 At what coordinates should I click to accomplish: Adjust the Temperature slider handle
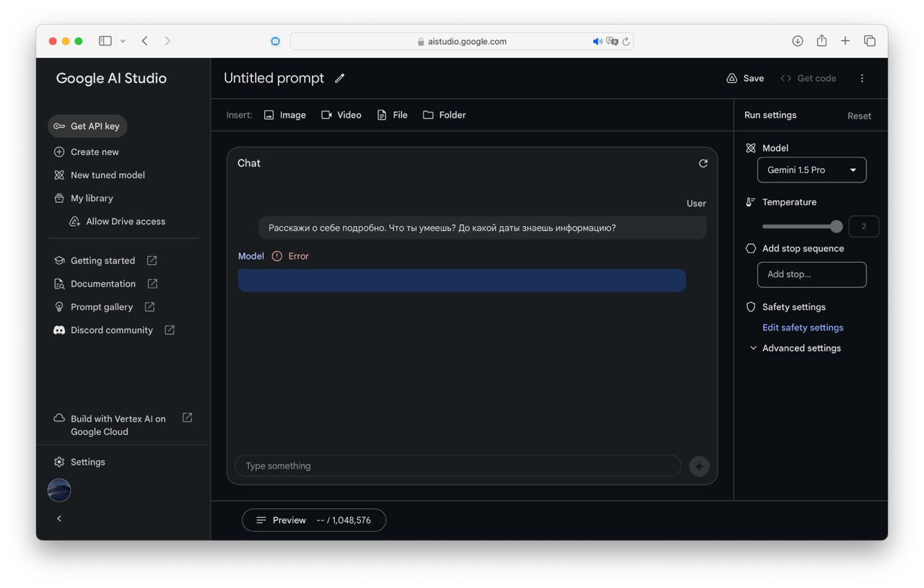(836, 227)
